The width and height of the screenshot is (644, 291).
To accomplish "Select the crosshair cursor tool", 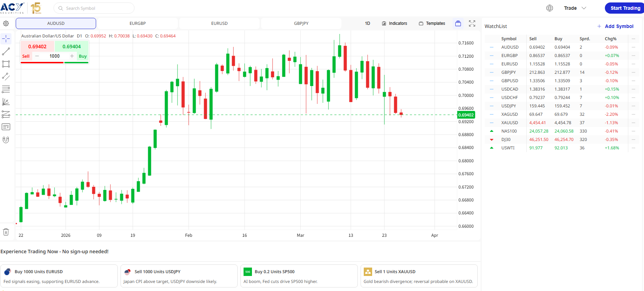I will pyautogui.click(x=6, y=39).
